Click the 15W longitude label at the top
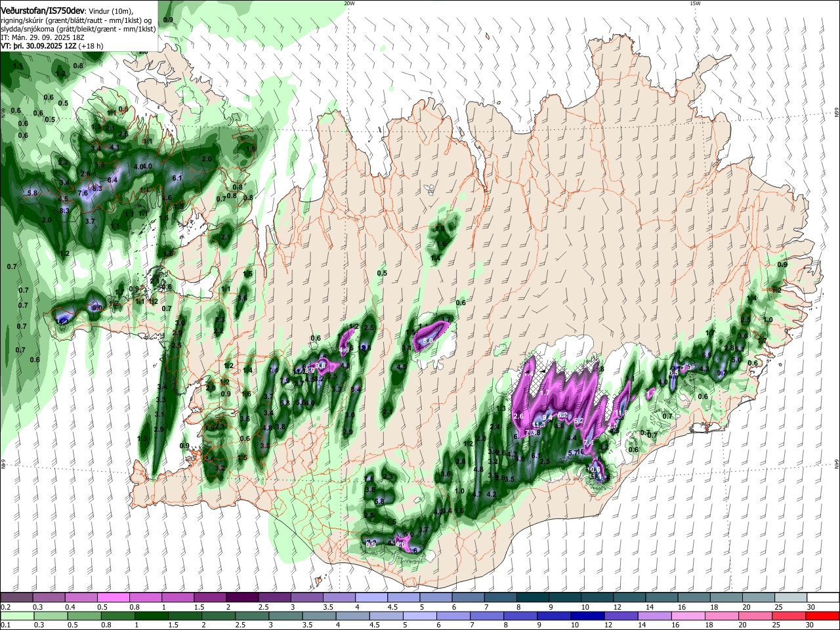The height and width of the screenshot is (630, 840). [694, 3]
